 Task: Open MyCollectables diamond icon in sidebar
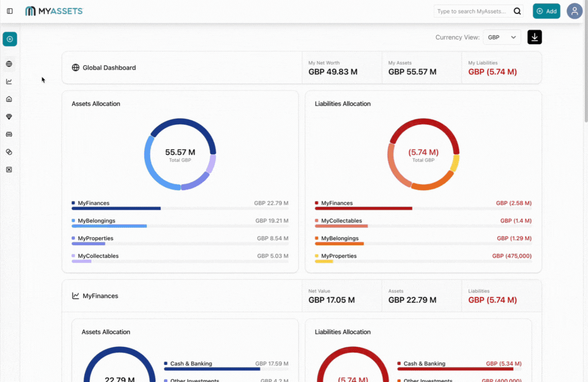click(x=9, y=117)
